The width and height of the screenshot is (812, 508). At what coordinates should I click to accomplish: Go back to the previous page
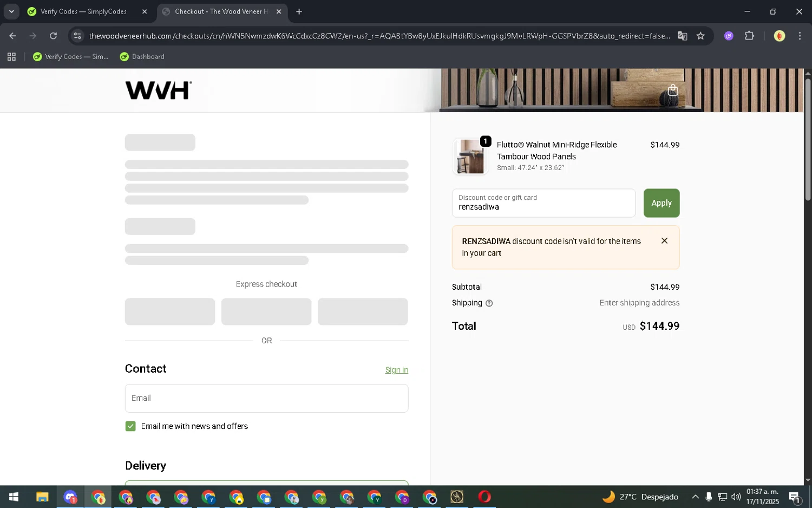pos(12,36)
